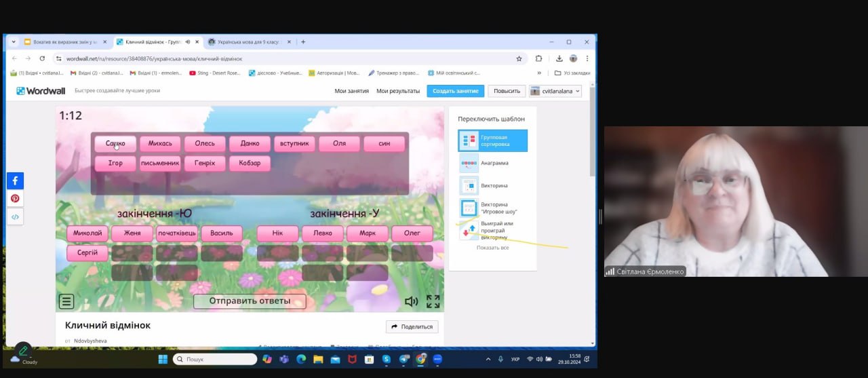Open Chrome three-dot menu
This screenshot has width=868, height=378.
587,58
